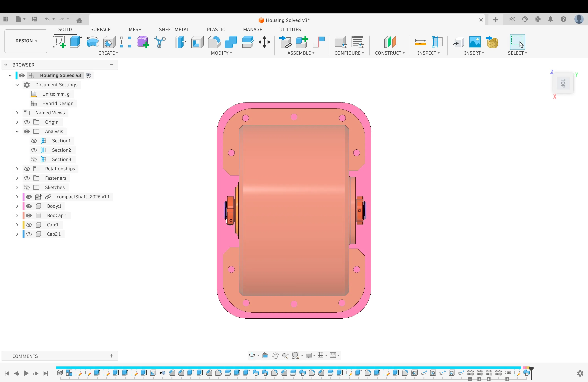Switch to the SHEET METAL tab
This screenshot has height=382, width=588.
(174, 29)
